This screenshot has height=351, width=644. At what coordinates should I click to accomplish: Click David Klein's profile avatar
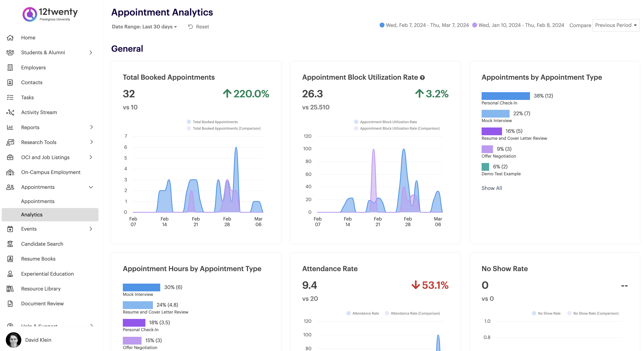click(14, 340)
